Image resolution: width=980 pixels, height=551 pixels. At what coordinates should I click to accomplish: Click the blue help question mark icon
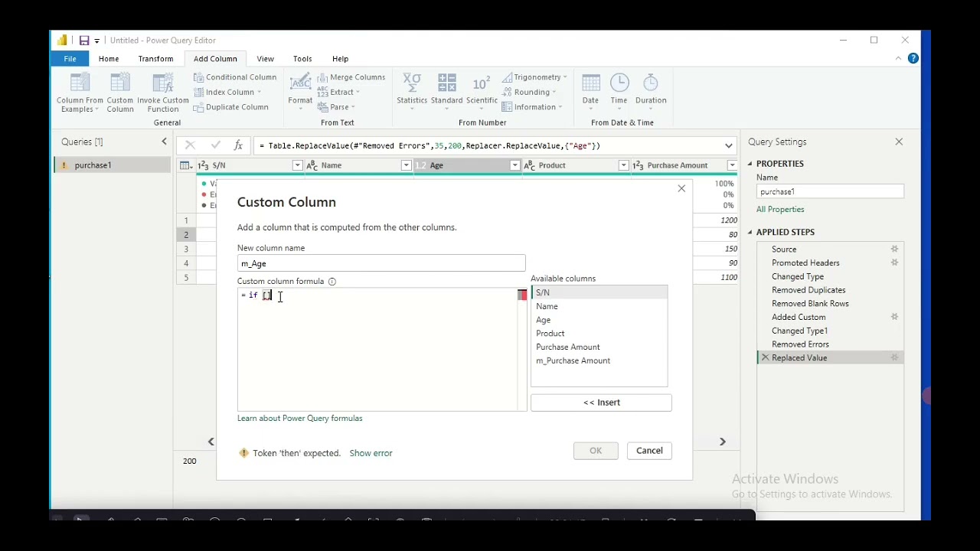point(913,58)
